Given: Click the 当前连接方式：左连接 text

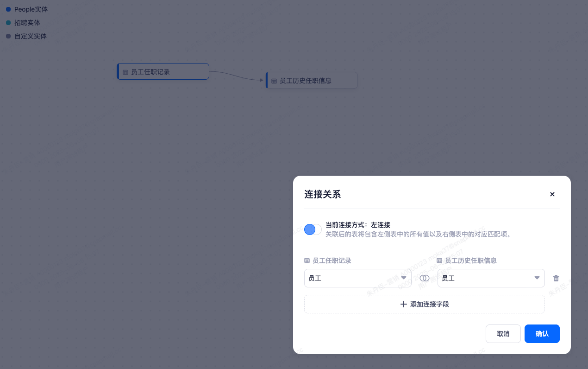Looking at the screenshot, I should tap(358, 225).
